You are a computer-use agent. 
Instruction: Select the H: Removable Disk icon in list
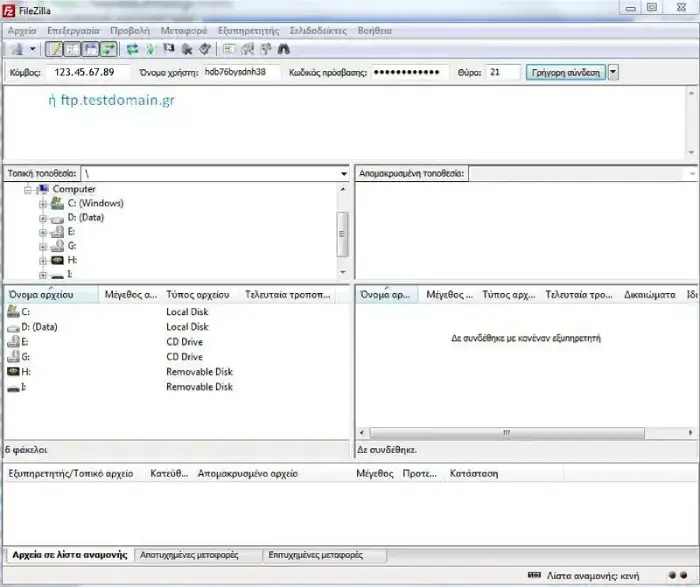pos(13,371)
